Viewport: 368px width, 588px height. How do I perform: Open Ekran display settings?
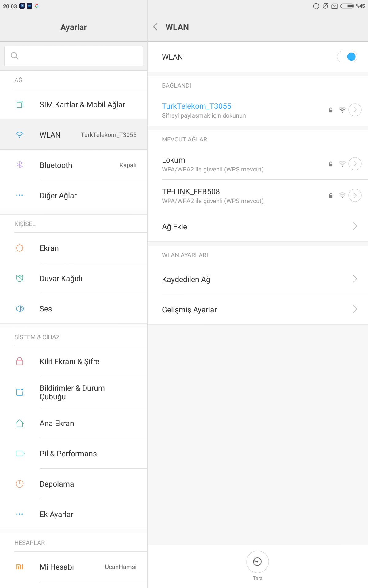pyautogui.click(x=74, y=248)
